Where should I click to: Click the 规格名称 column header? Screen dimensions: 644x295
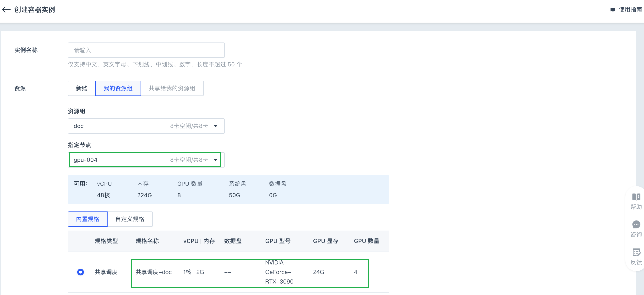(147, 241)
